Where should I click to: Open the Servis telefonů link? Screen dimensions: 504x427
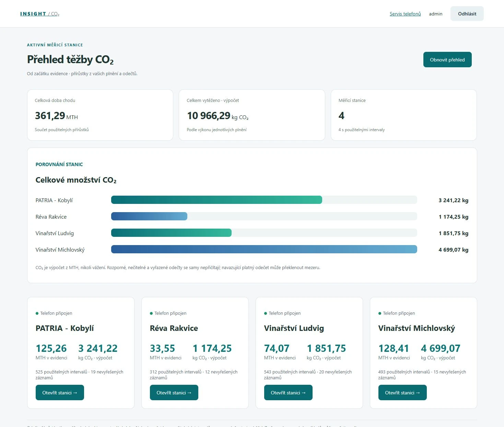(405, 14)
